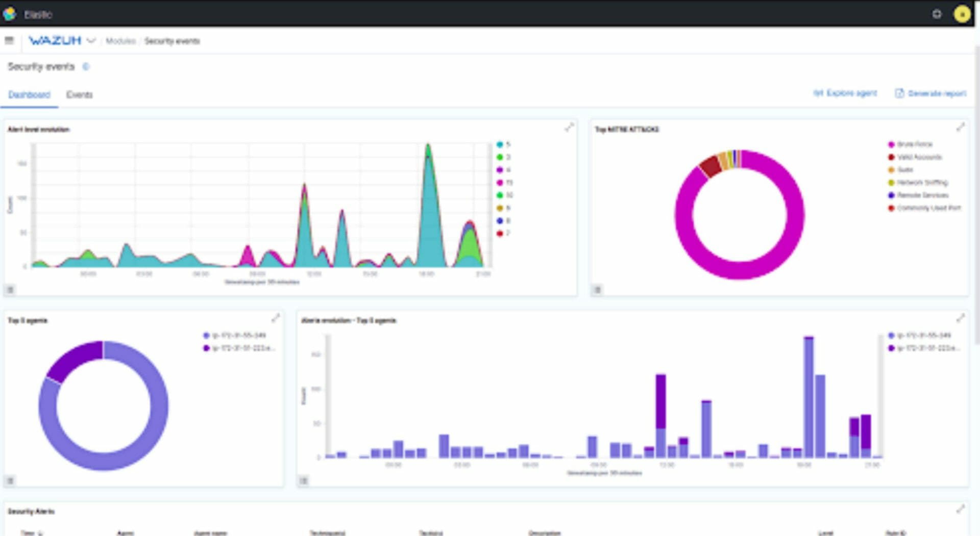Click Generate report link
Viewport: 980px width, 536px height.
[x=930, y=93]
